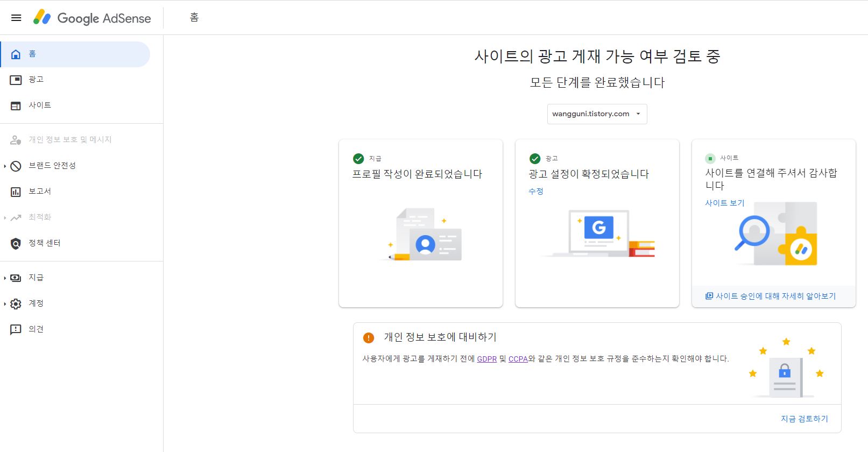
Task: Click the 홈 page title in header
Action: (x=194, y=18)
